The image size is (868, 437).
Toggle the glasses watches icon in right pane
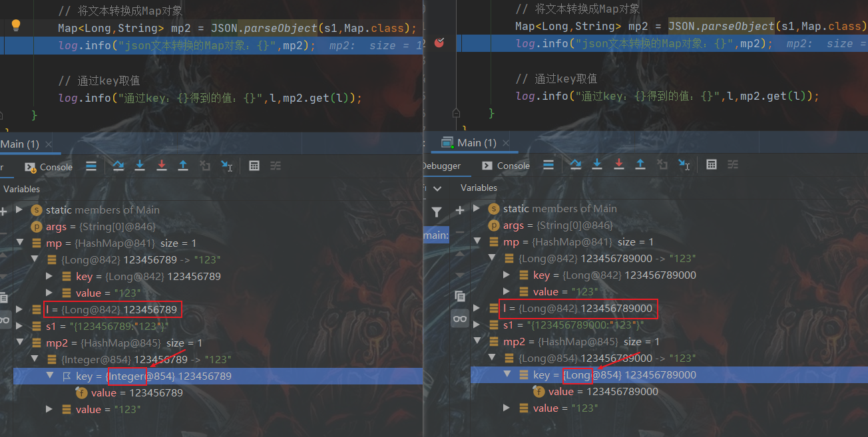pyautogui.click(x=460, y=319)
